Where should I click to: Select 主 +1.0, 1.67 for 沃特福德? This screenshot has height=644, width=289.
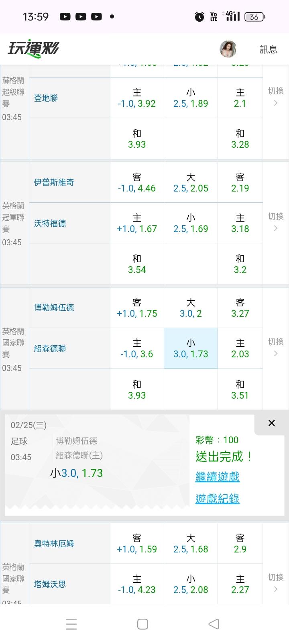coord(137,223)
